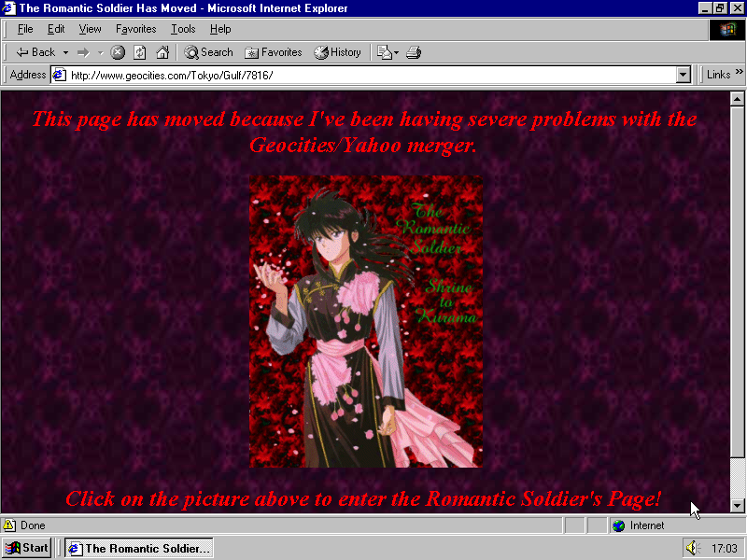The width and height of the screenshot is (747, 560).
Task: Open the History pane
Action: [337, 52]
